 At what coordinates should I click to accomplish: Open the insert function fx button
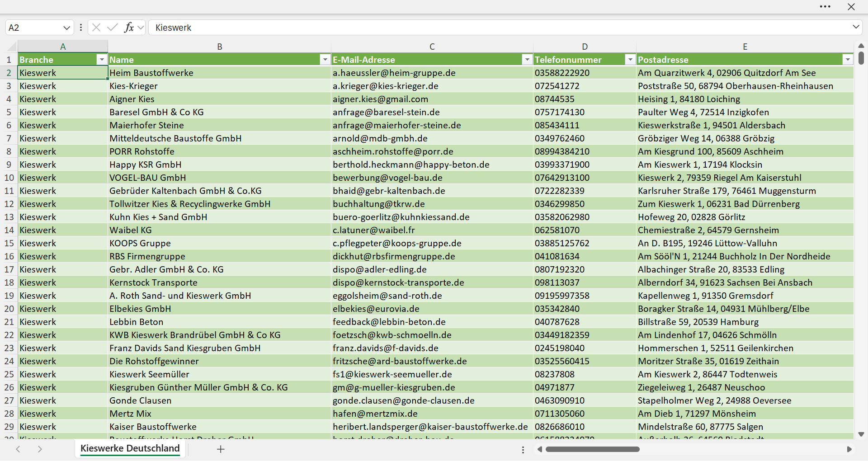click(x=129, y=28)
